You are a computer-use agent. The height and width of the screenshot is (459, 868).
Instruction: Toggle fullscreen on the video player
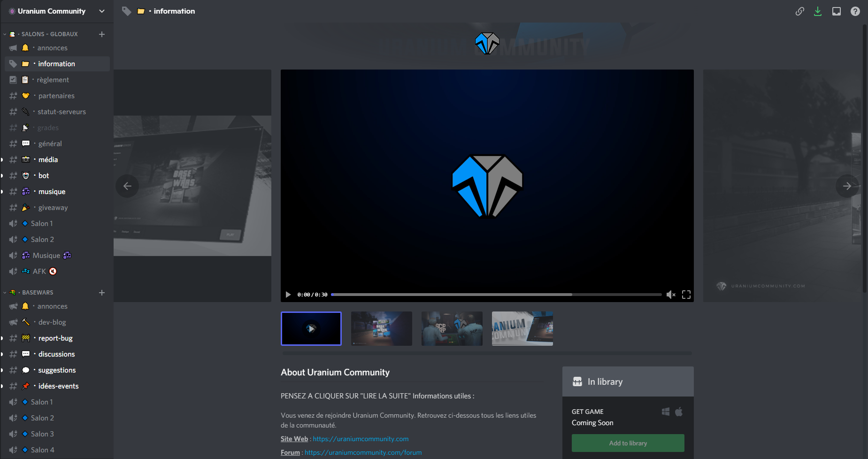click(686, 295)
